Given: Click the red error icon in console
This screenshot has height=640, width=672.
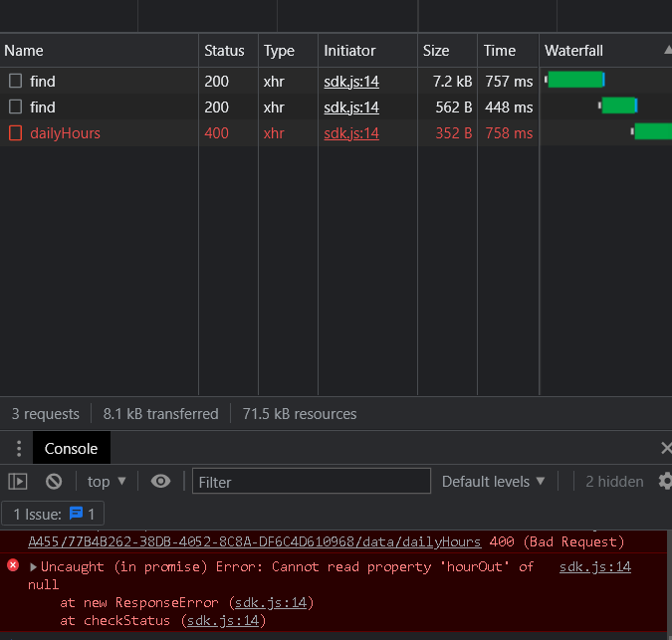Looking at the screenshot, I should coord(13,565).
